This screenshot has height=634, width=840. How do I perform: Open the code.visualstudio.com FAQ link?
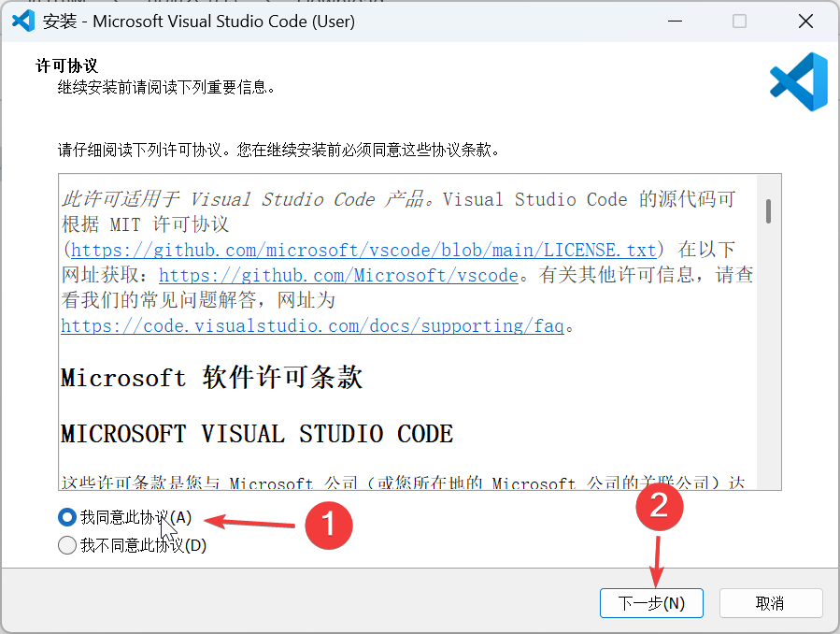pyautogui.click(x=312, y=325)
